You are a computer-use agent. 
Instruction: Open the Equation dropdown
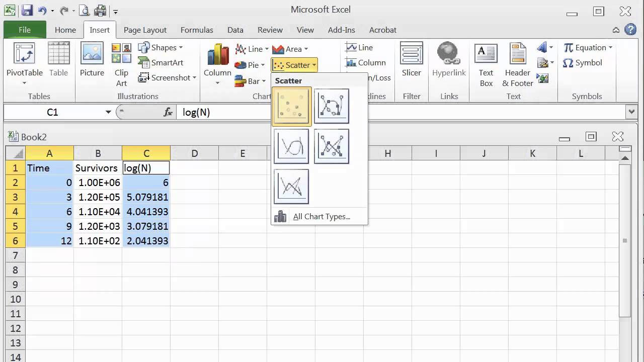(x=588, y=47)
